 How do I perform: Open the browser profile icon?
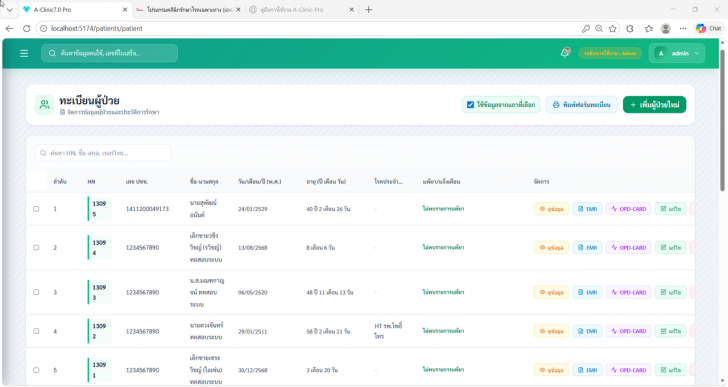click(665, 29)
